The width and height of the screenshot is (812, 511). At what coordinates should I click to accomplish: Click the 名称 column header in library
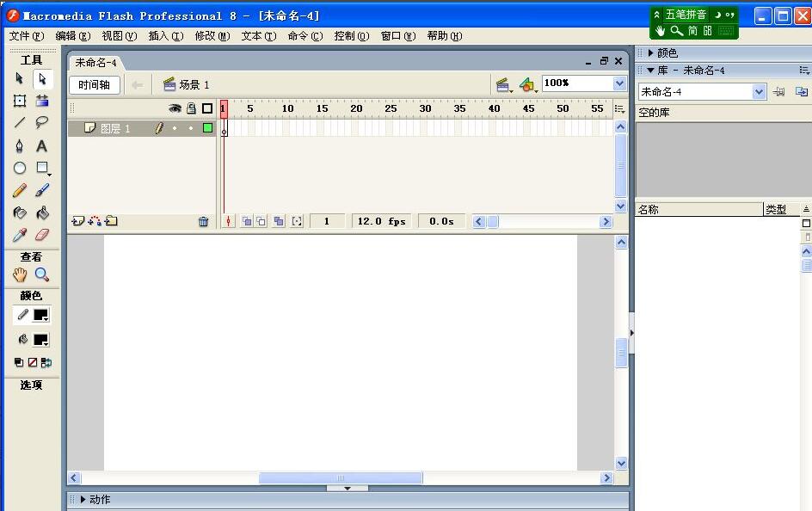click(x=699, y=210)
